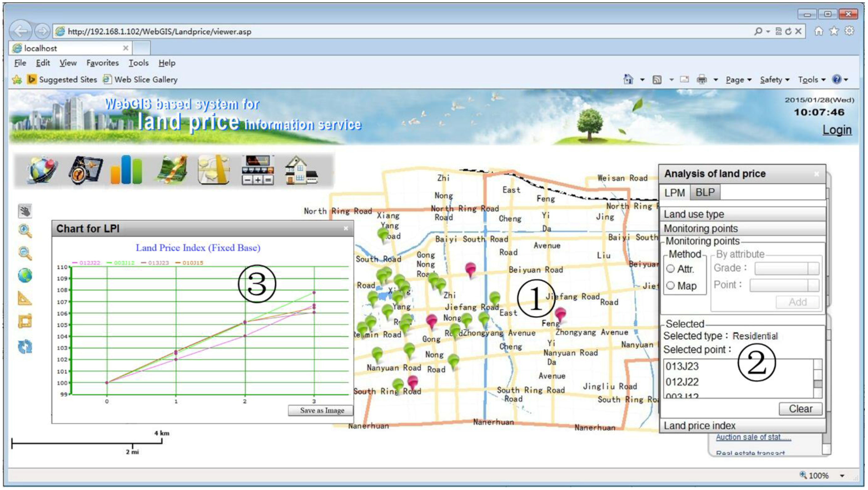
Task: Open the Page command bar dropdown
Action: tap(739, 80)
